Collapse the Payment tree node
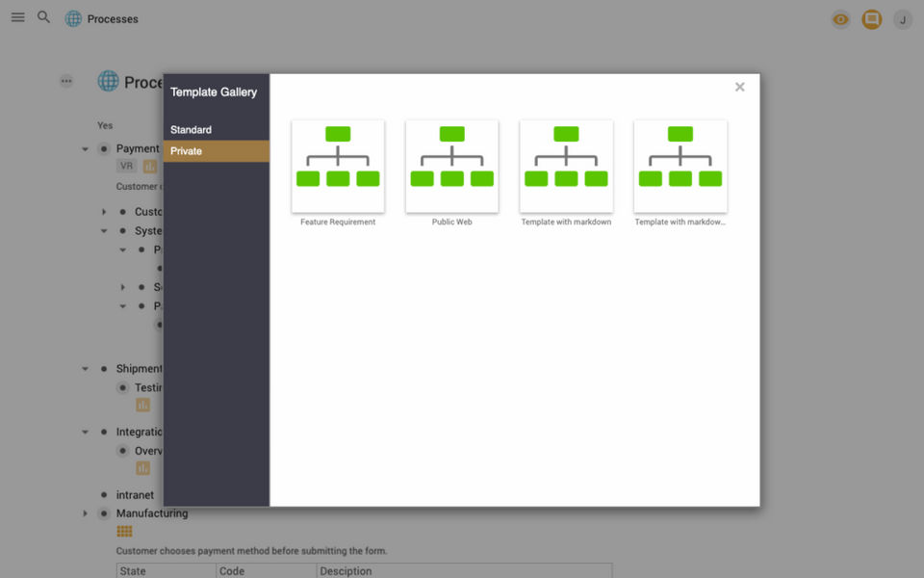Image resolution: width=924 pixels, height=578 pixels. pos(85,149)
